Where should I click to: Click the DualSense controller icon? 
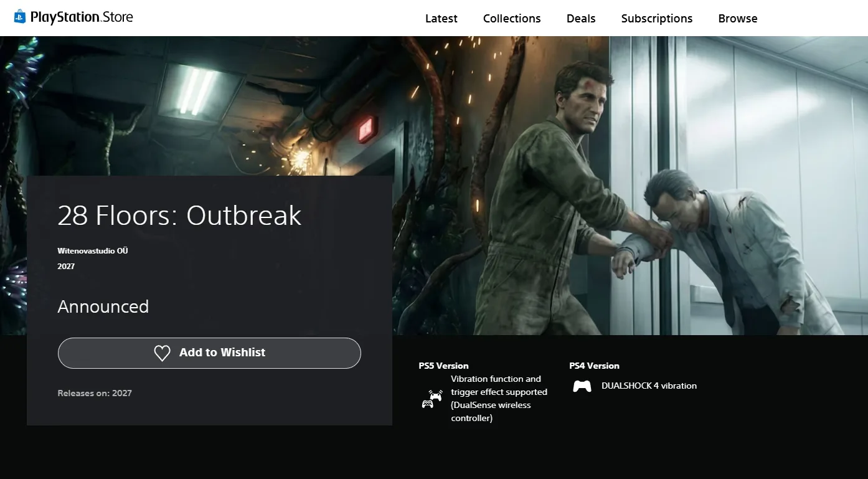(x=432, y=399)
